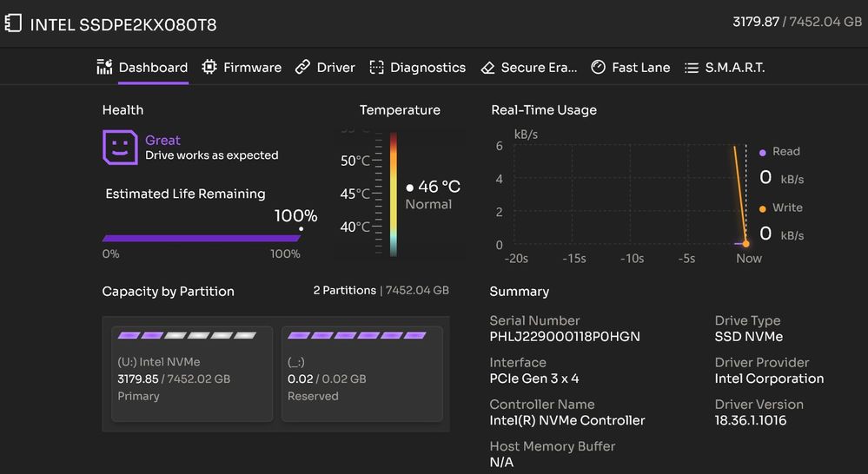
Task: Click the 46 °C temperature reading
Action: click(439, 187)
